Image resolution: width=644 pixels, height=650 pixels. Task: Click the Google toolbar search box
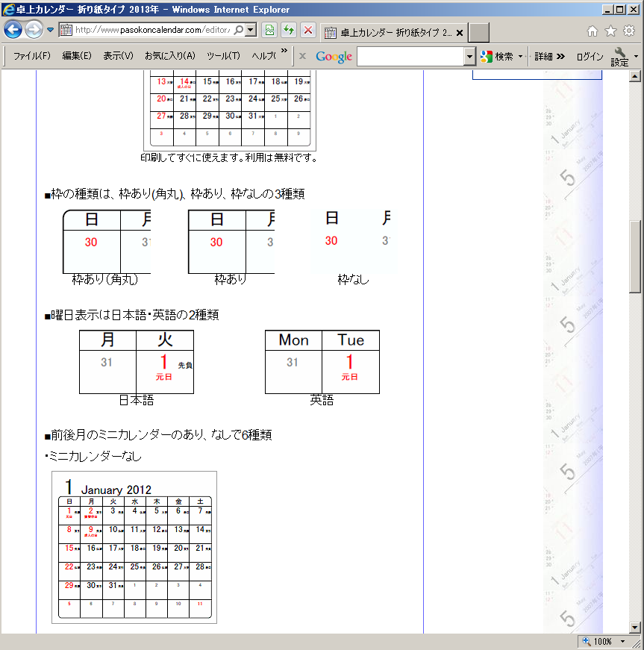pyautogui.click(x=410, y=57)
